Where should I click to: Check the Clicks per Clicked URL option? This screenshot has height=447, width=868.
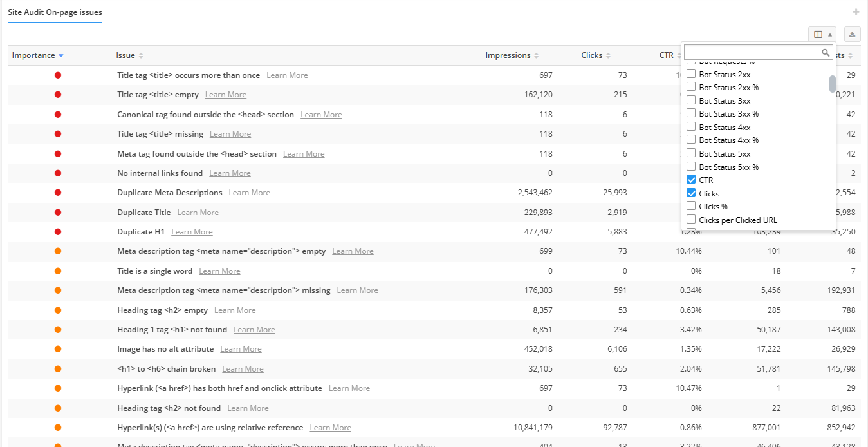691,220
